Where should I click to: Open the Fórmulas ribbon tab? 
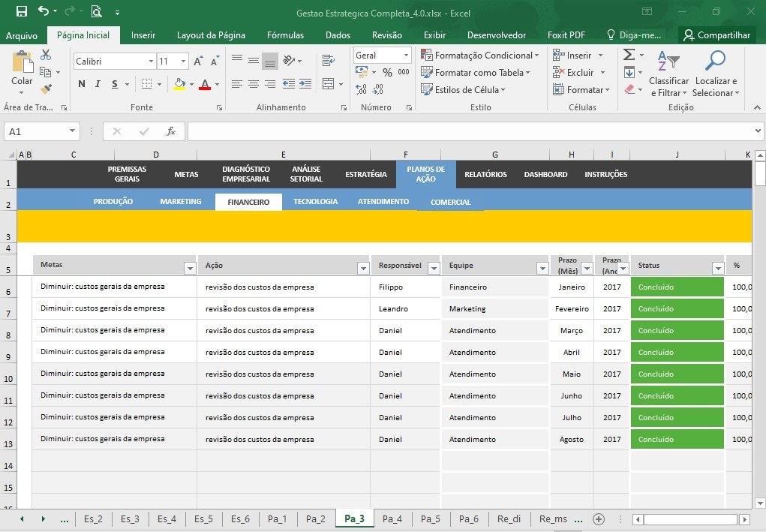[285, 35]
